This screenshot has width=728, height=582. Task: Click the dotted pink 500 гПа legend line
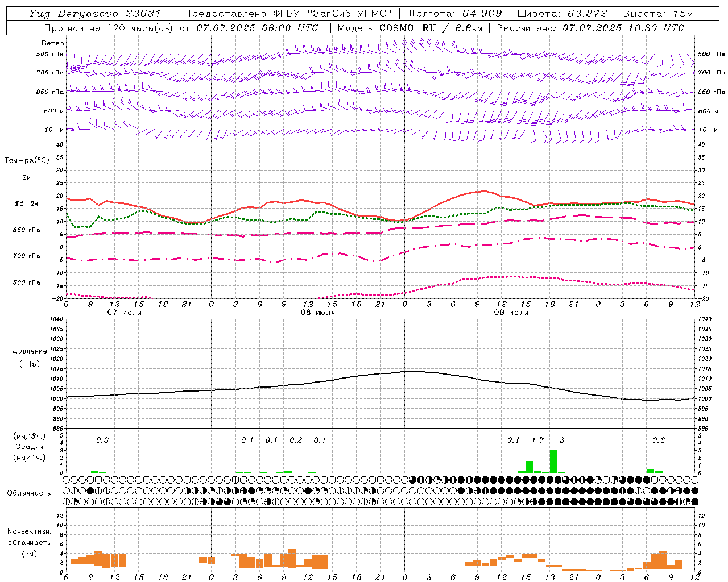pos(26,289)
